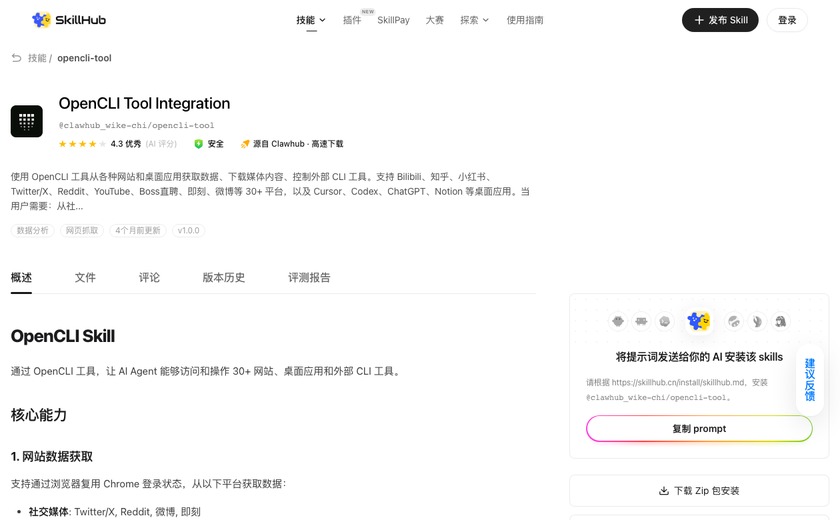Viewport: 840px width, 520px height.
Task: Open the 插件 menu item marked NEW
Action: click(x=352, y=20)
